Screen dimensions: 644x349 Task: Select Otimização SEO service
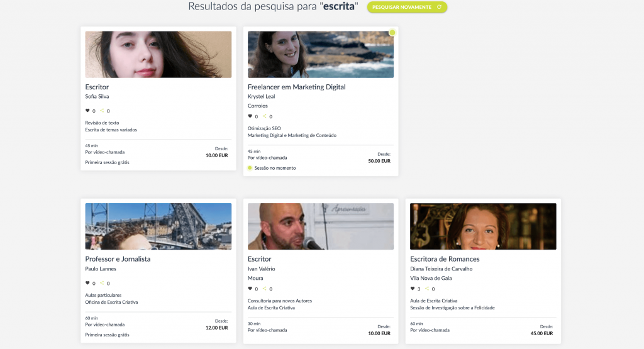click(264, 128)
